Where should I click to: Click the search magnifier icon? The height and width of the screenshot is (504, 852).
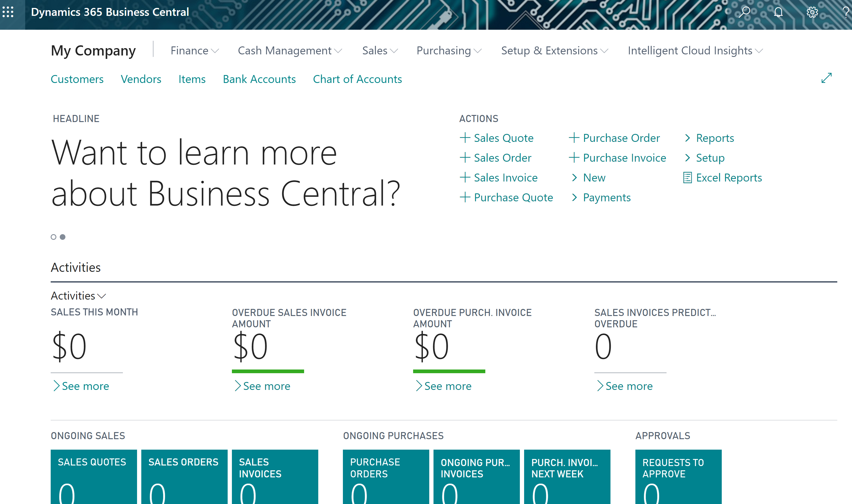coord(744,12)
